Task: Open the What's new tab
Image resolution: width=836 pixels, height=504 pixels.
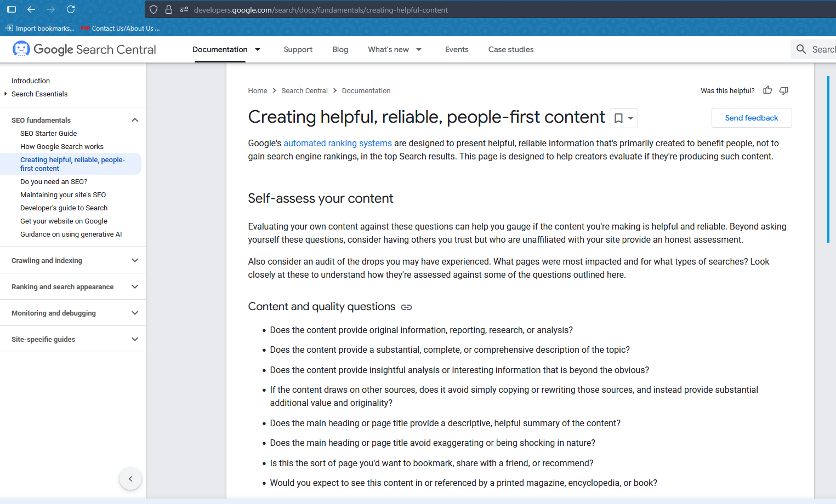Action: 388,49
